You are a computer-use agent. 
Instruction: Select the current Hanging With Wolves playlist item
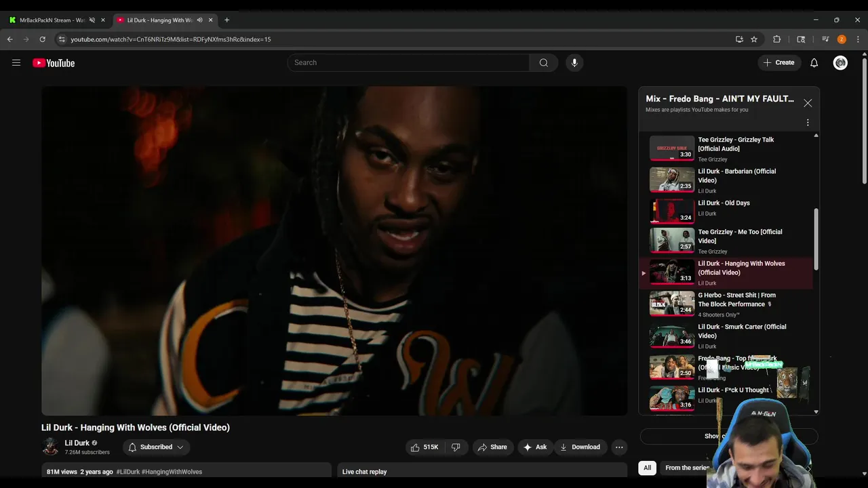[726, 272]
